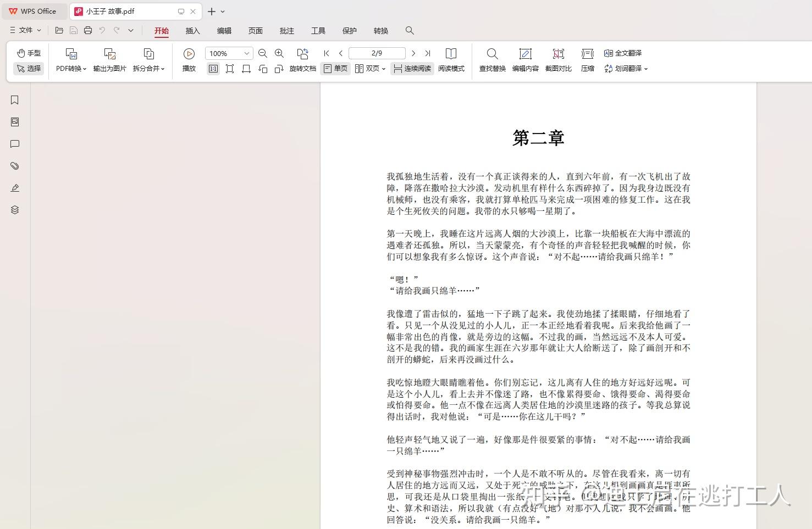Click 全文翻译 full-text translate
812x529 pixels.
point(623,53)
